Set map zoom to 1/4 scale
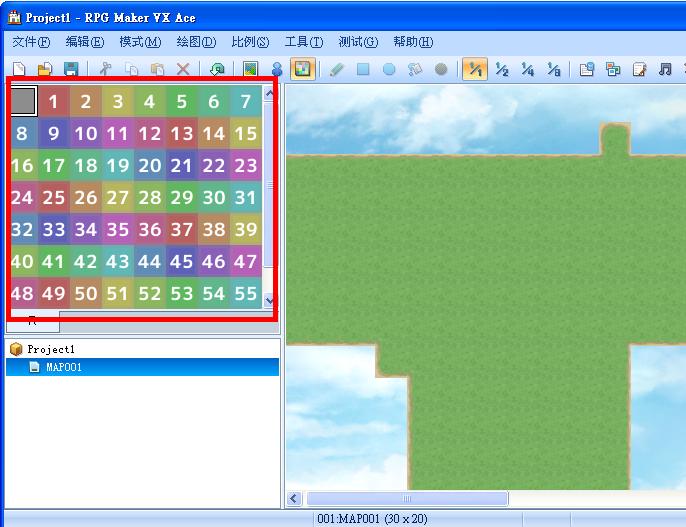 [x=528, y=69]
